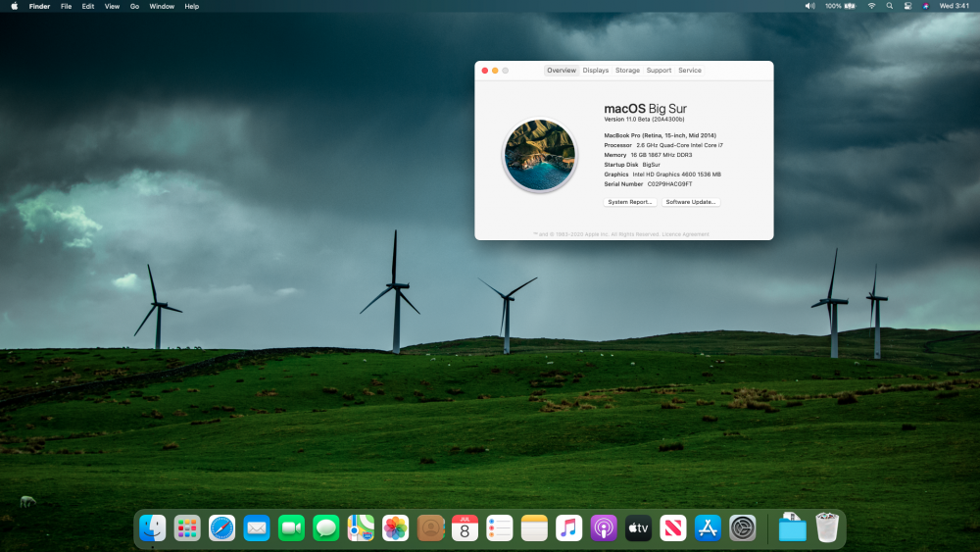Open the Notes app in the Dock
The image size is (980, 552).
click(x=534, y=528)
